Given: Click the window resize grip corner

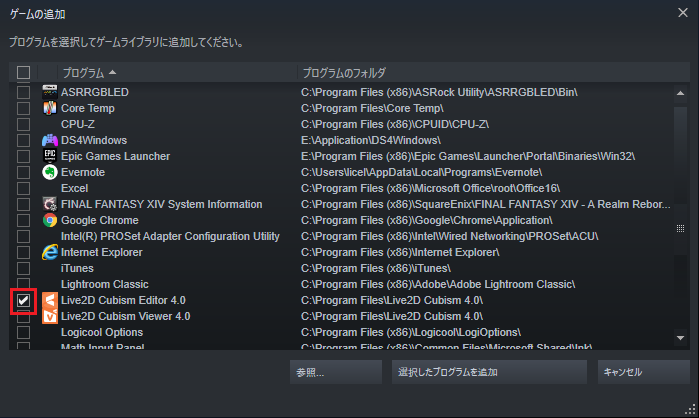Looking at the screenshot, I should click(690, 409).
